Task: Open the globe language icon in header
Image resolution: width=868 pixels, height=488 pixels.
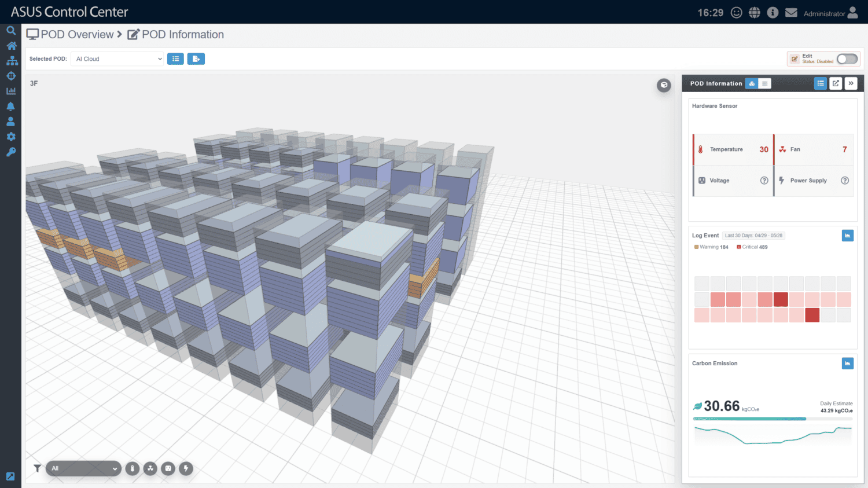Action: tap(755, 13)
